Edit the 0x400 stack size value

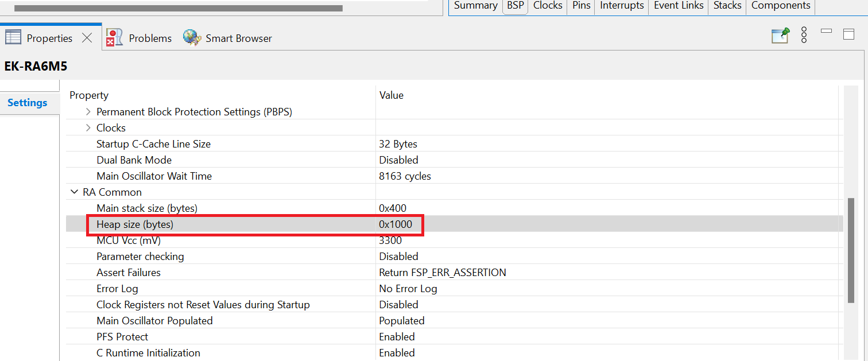[392, 208]
